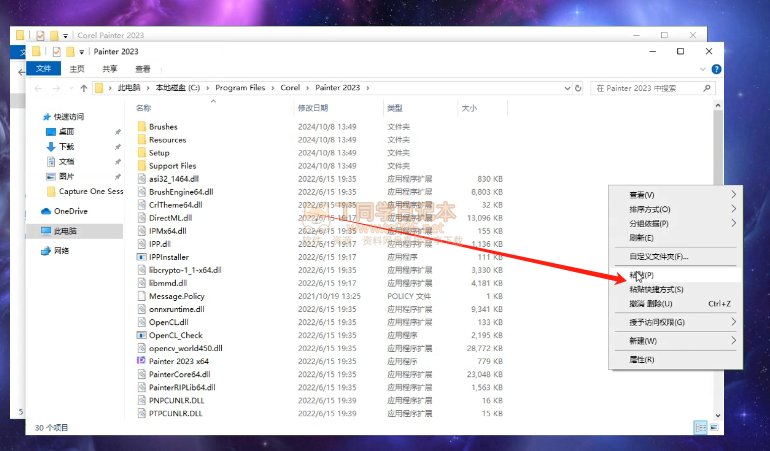Click Program Files in the address breadcrumb
The width and height of the screenshot is (770, 451).
240,87
